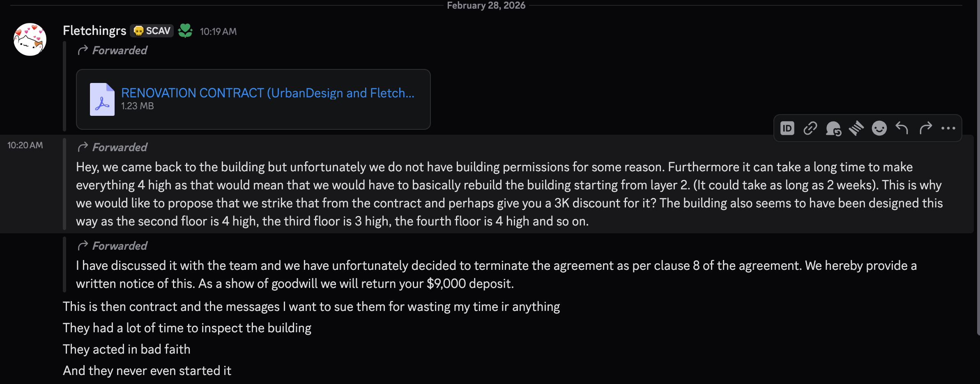Viewport: 980px width, 384px height.
Task: Reply using the left-arrow reply icon
Action: point(902,128)
